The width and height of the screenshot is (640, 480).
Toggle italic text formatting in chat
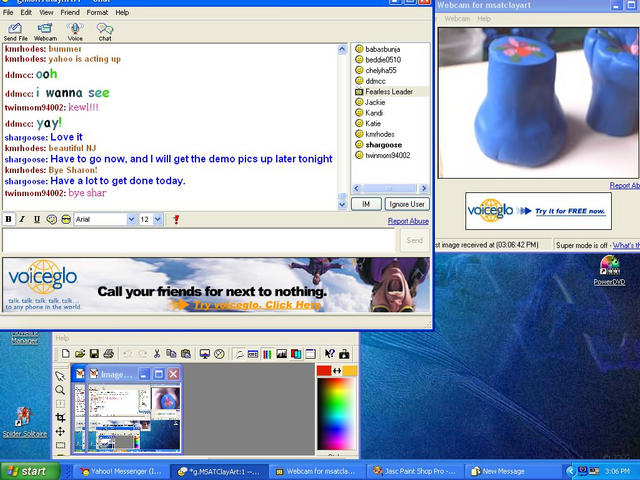[x=22, y=219]
